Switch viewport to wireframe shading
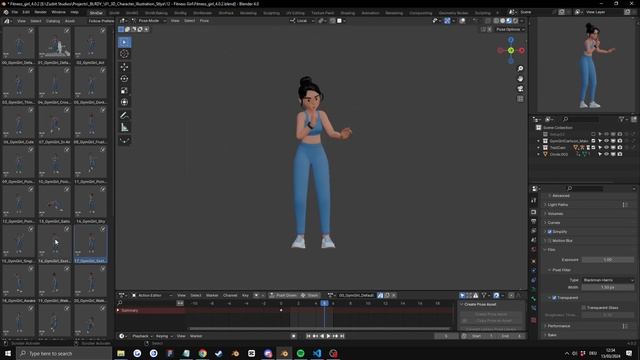 pos(496,20)
